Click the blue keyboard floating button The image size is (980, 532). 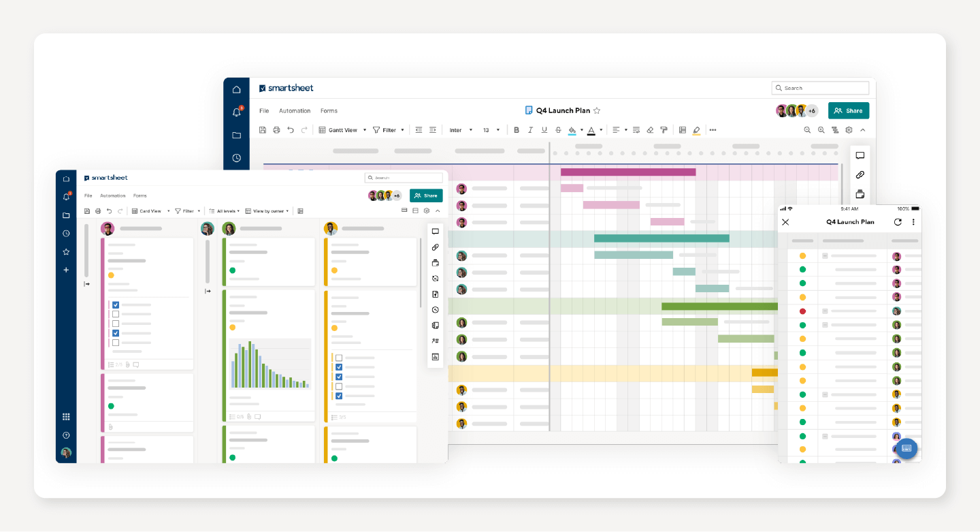[906, 448]
